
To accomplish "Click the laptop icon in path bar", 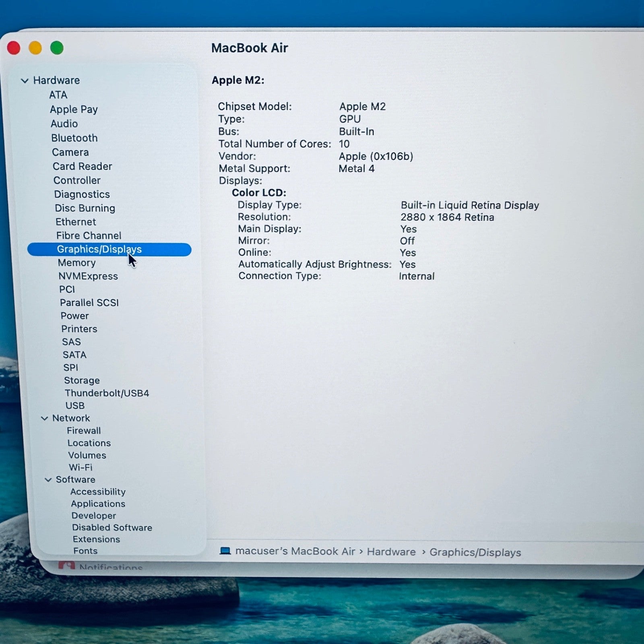I will tap(225, 551).
